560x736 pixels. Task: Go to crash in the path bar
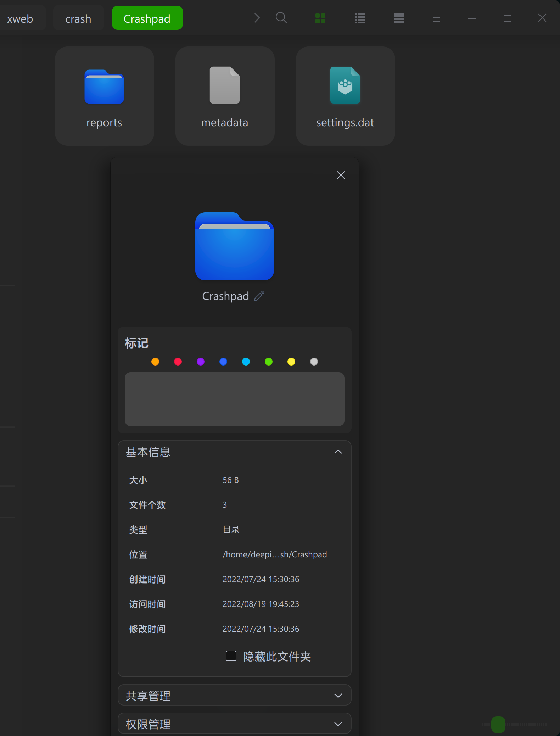(x=78, y=18)
